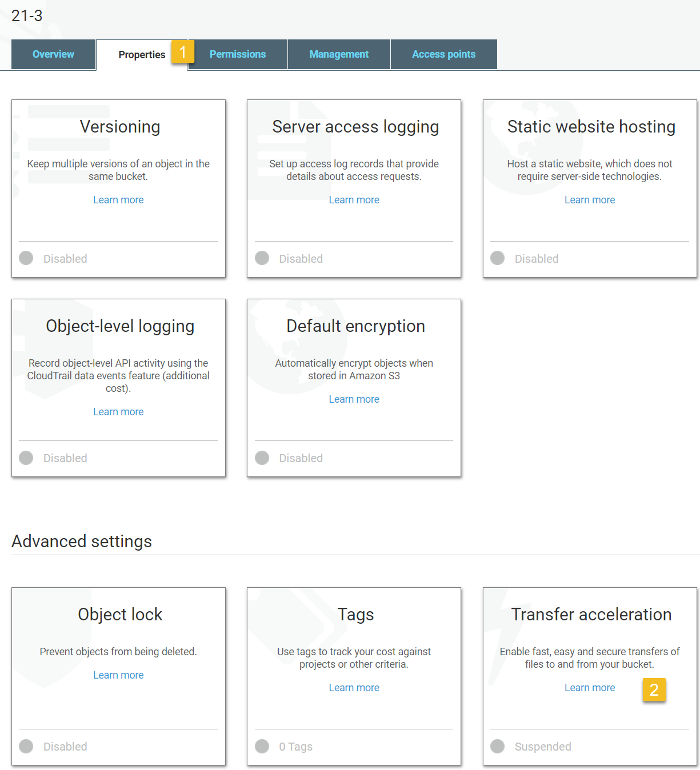
Task: Click the Object-level logging status circle
Action: coord(26,458)
